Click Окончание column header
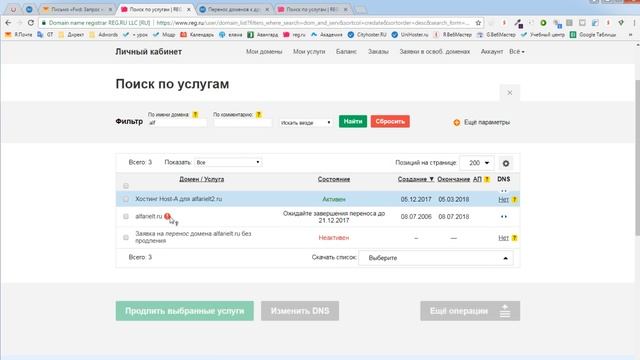Viewport: 640px width, 360px height. tap(453, 179)
